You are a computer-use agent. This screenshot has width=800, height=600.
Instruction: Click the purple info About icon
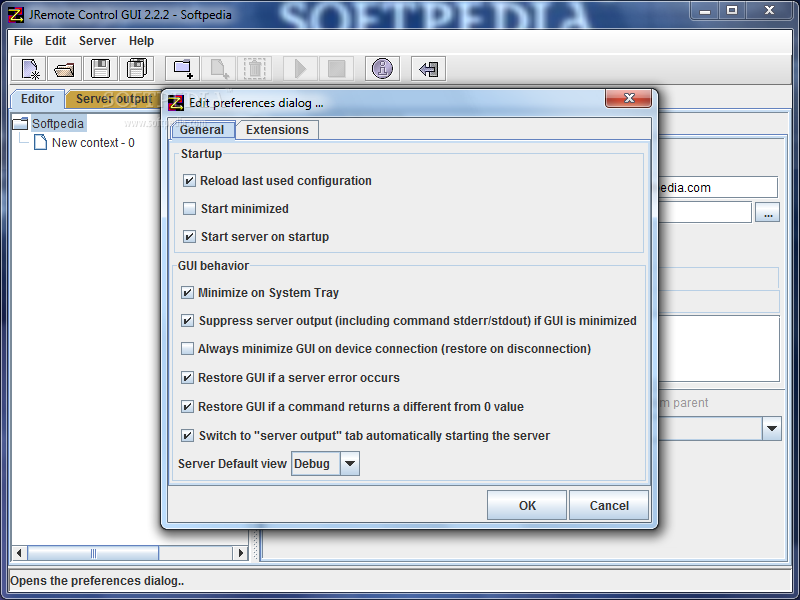click(x=382, y=68)
